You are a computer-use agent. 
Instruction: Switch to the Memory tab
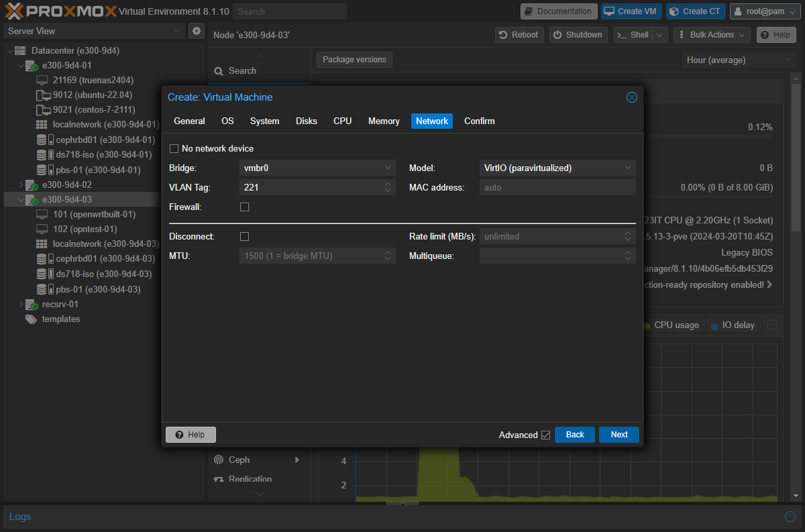(x=384, y=121)
